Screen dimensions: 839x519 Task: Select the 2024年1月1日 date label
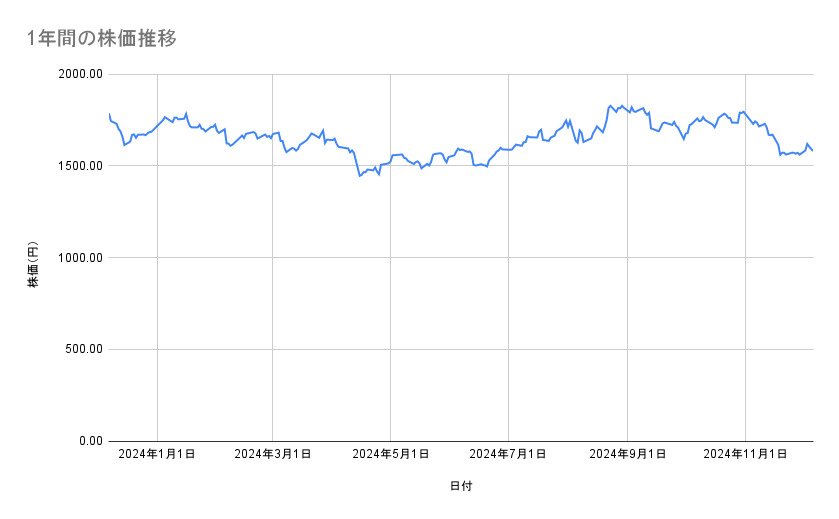(156, 454)
